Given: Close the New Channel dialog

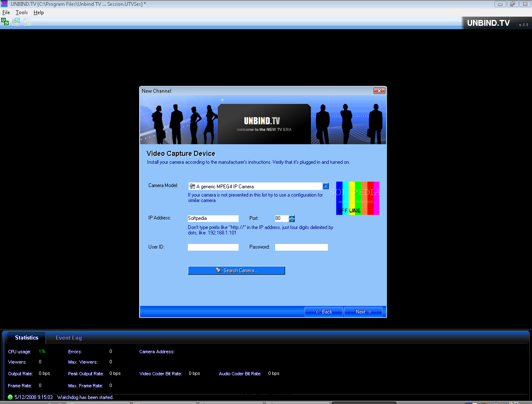Looking at the screenshot, I should (379, 91).
